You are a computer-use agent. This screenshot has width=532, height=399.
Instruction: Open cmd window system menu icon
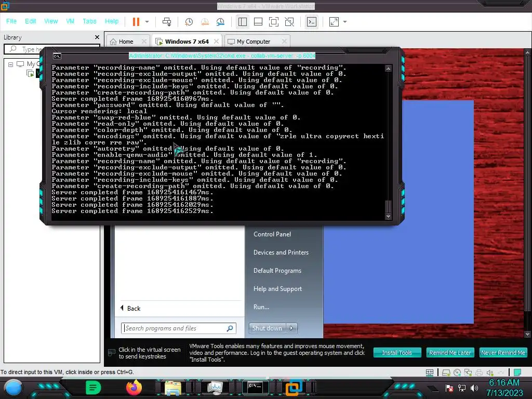click(x=57, y=56)
